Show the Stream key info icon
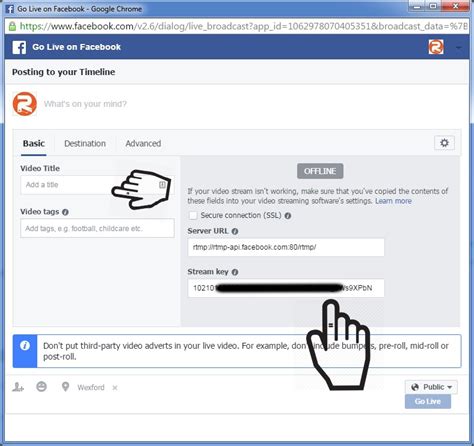 (x=235, y=272)
